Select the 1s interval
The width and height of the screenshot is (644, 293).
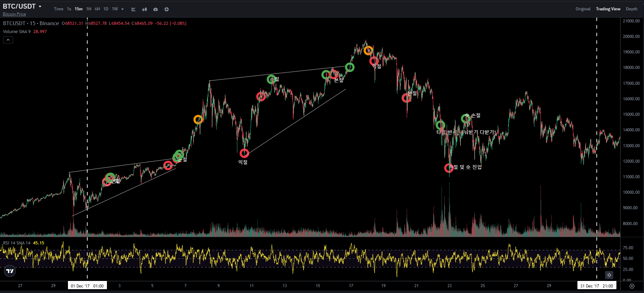(x=69, y=9)
